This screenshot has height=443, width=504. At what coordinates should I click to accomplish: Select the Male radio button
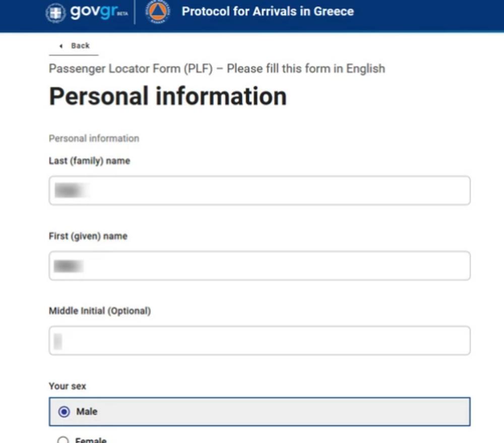pyautogui.click(x=64, y=412)
